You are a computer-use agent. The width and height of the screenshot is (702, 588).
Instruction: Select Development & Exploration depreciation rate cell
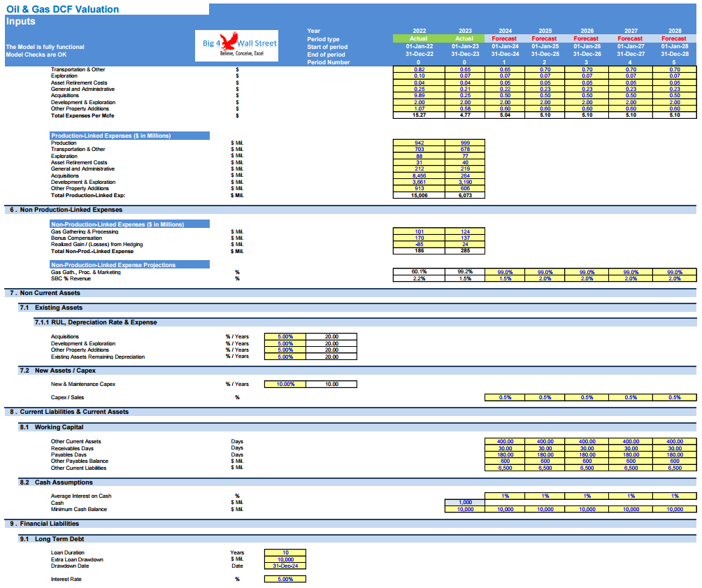pos(285,343)
